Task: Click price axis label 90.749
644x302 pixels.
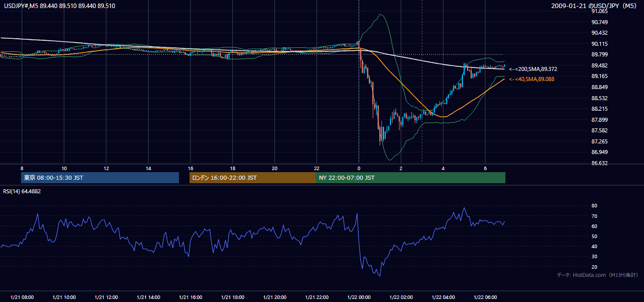Action: click(x=600, y=22)
